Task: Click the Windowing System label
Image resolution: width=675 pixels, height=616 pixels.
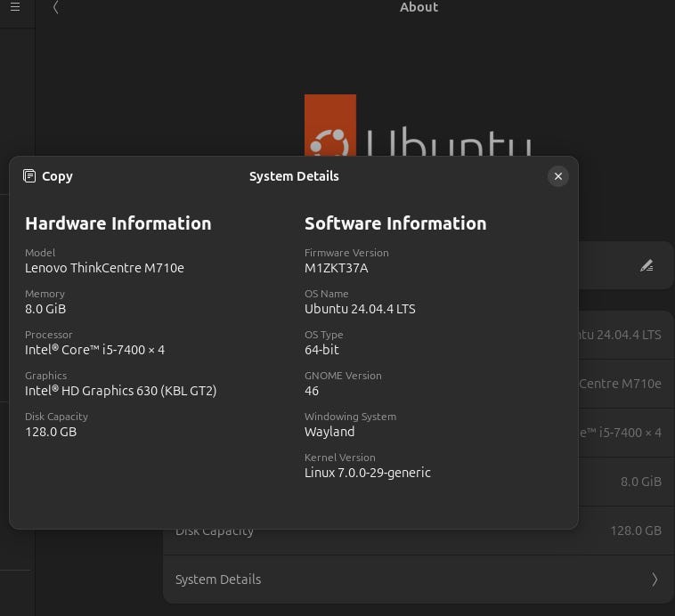Action: point(351,417)
